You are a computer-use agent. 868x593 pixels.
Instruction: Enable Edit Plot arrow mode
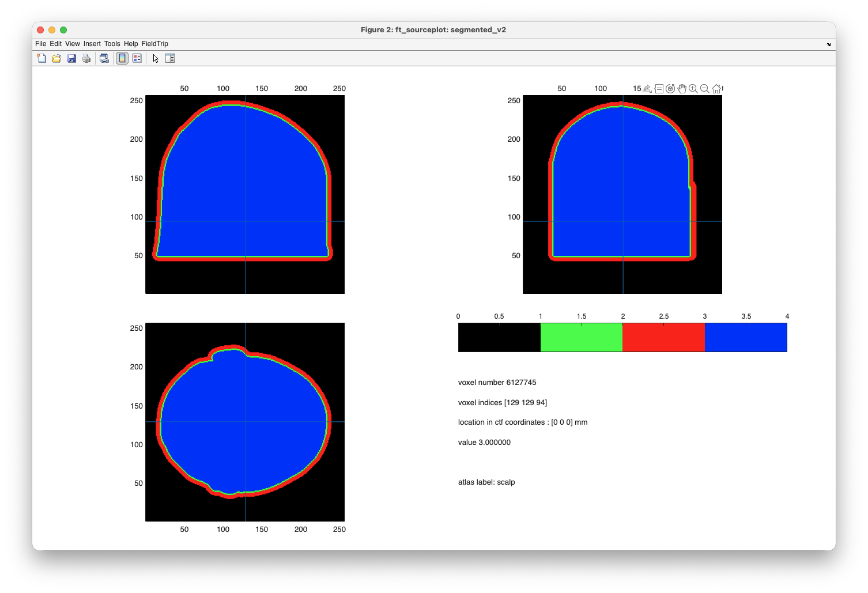click(156, 58)
